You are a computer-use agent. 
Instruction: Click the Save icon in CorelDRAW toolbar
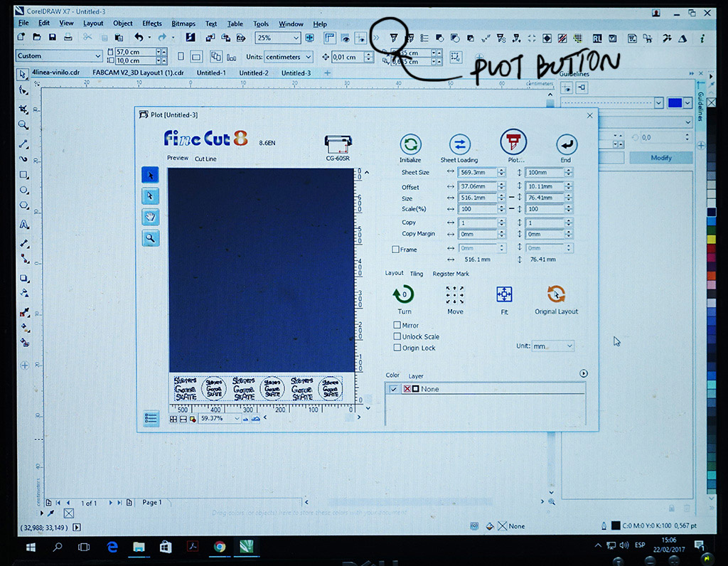pos(53,37)
